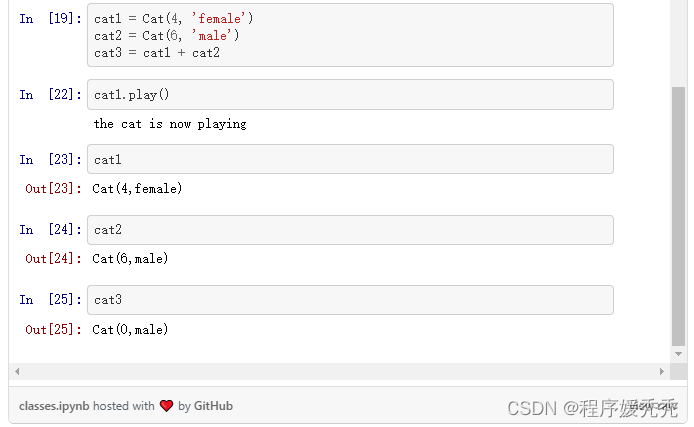Click the Out[24] Cat(6,male) output
The width and height of the screenshot is (694, 427).
click(x=130, y=259)
